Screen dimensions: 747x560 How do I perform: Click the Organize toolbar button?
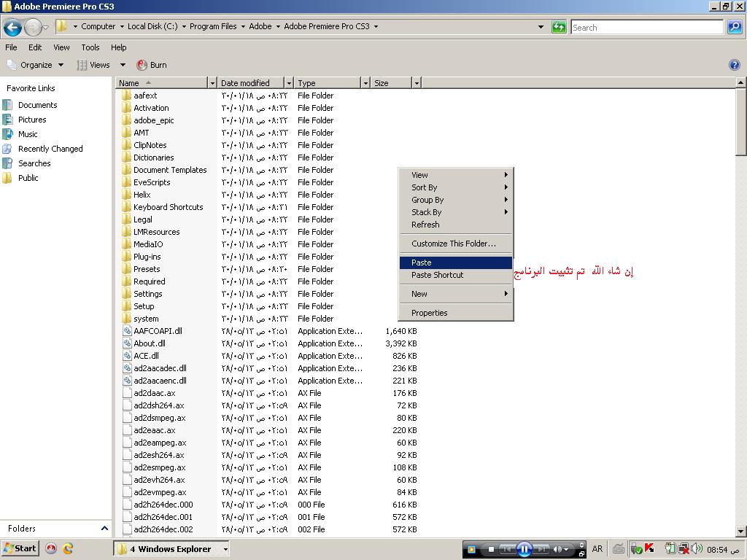tap(35, 65)
